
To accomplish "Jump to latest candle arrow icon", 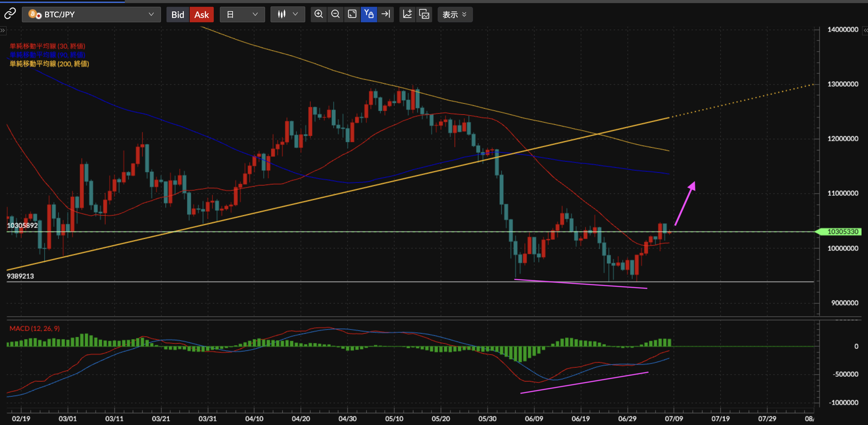I will coord(386,14).
